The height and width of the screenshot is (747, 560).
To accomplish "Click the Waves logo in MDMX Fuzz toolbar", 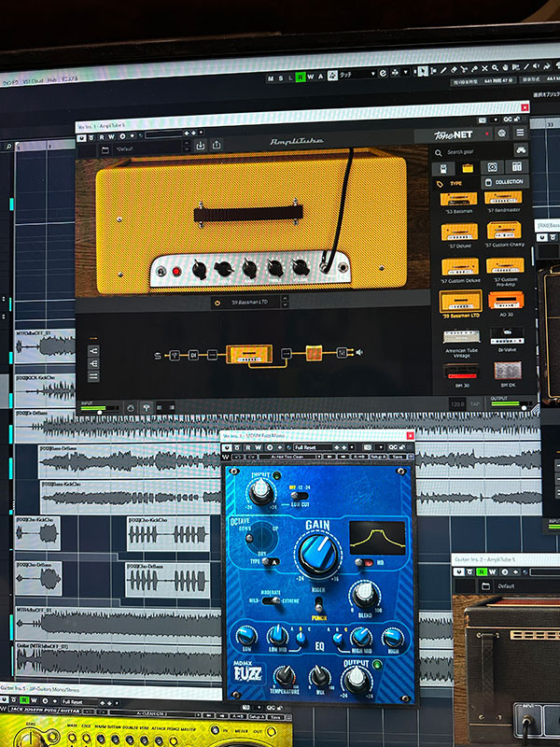I will [226, 457].
